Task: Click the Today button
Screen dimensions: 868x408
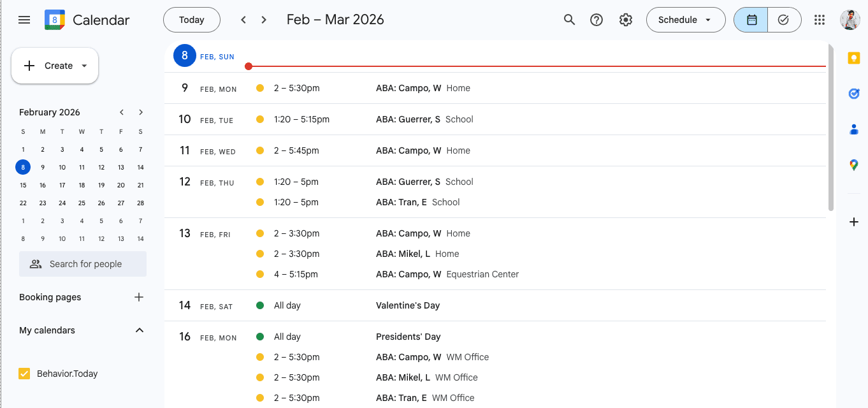Action: pyautogui.click(x=192, y=20)
